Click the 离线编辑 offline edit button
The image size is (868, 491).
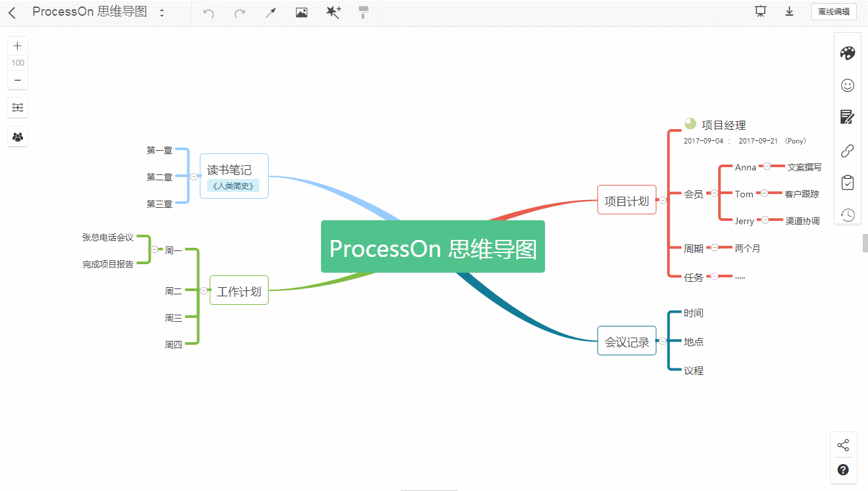(x=834, y=12)
